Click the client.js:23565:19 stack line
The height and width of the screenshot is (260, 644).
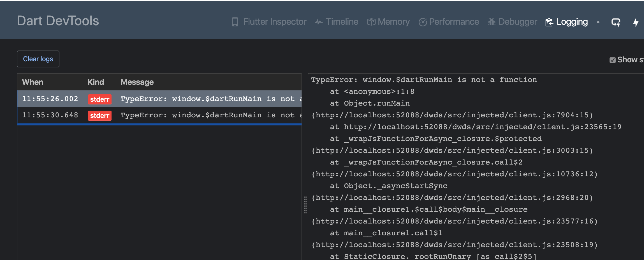coord(476,127)
